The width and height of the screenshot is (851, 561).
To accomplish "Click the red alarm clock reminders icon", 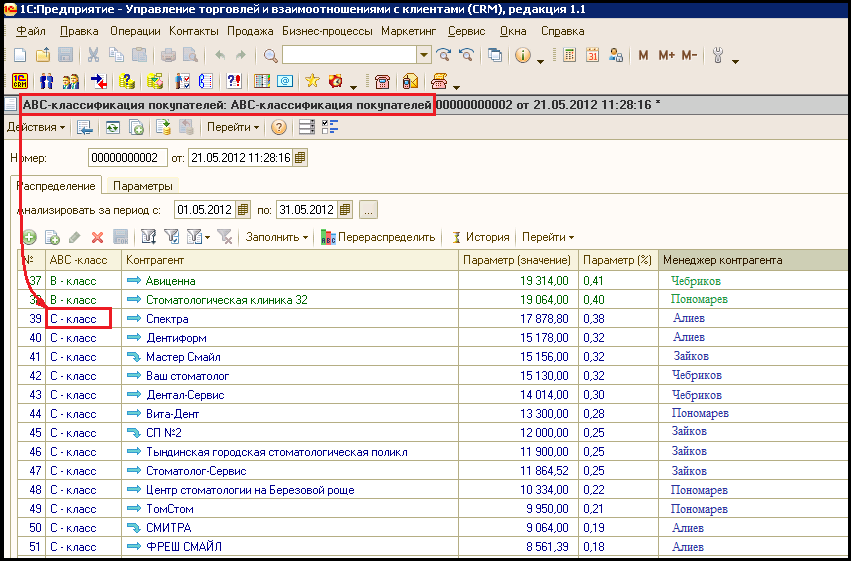I will tap(336, 81).
